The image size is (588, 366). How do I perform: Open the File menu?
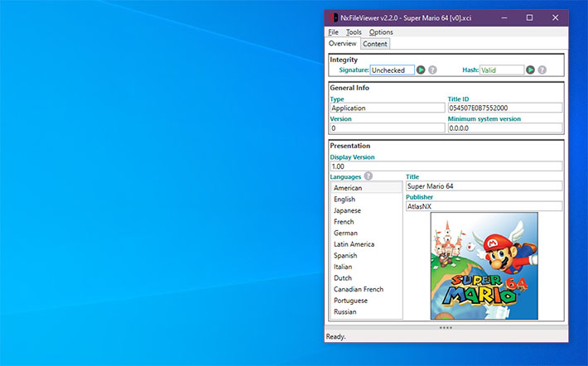[334, 32]
